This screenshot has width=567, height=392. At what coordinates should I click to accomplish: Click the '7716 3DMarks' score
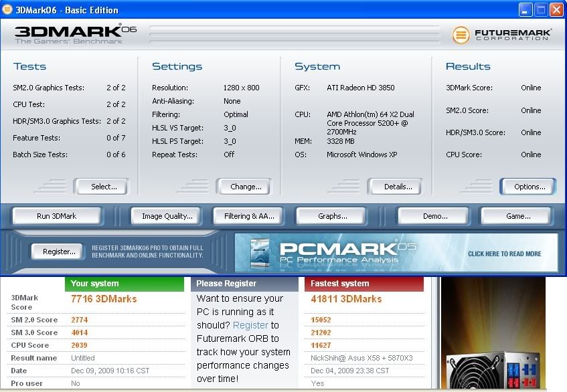point(104,299)
